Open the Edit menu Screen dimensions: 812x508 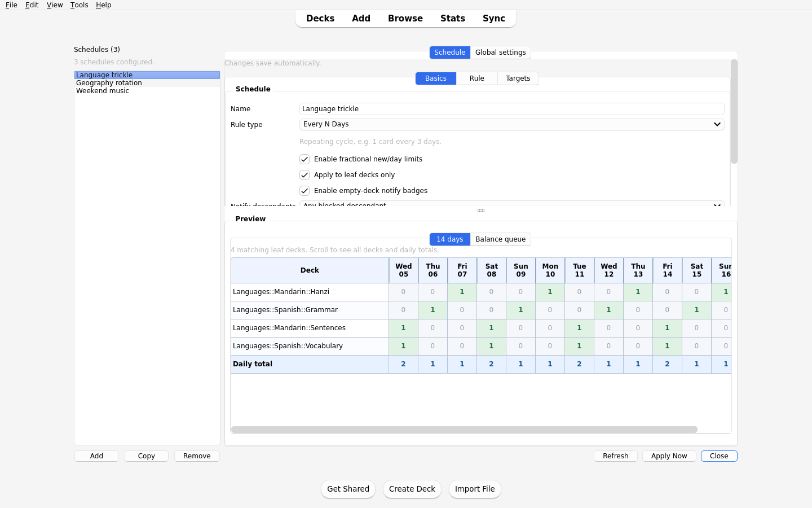click(32, 5)
